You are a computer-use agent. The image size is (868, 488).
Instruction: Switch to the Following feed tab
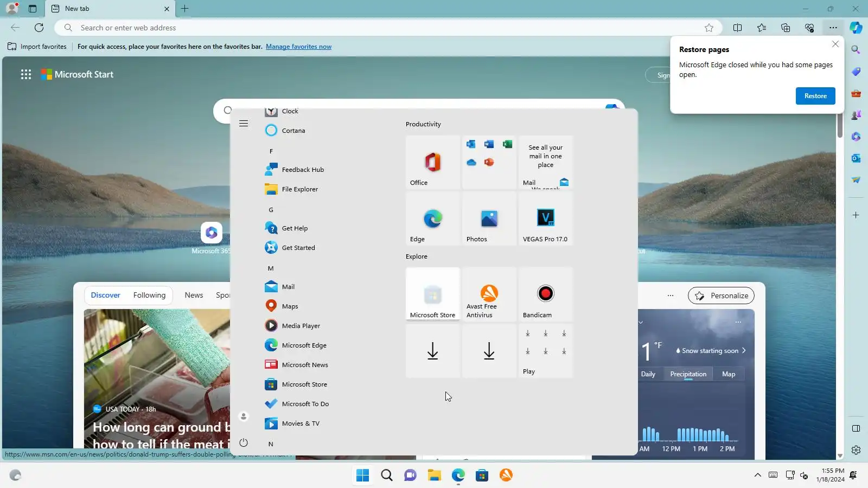149,296
